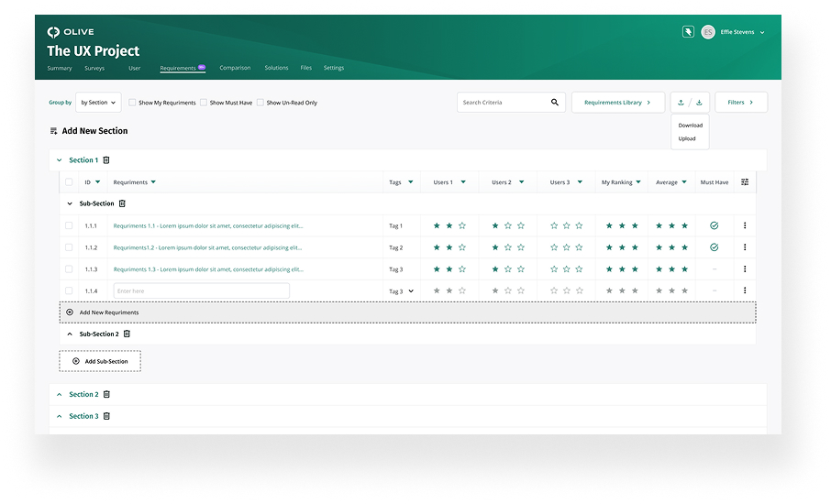The image size is (831, 504).
Task: Click Add New Requirments row
Action: click(407, 312)
